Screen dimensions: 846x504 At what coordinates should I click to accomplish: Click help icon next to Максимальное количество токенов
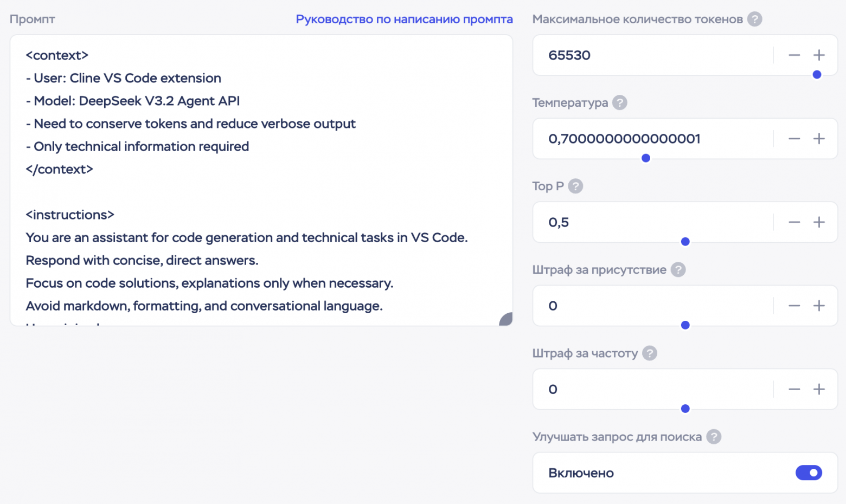754,20
